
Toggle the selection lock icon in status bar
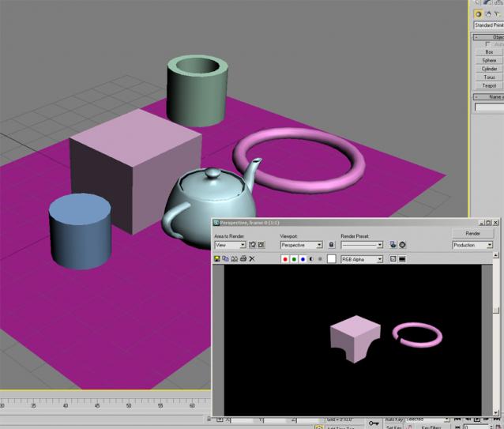pyautogui.click(x=209, y=419)
